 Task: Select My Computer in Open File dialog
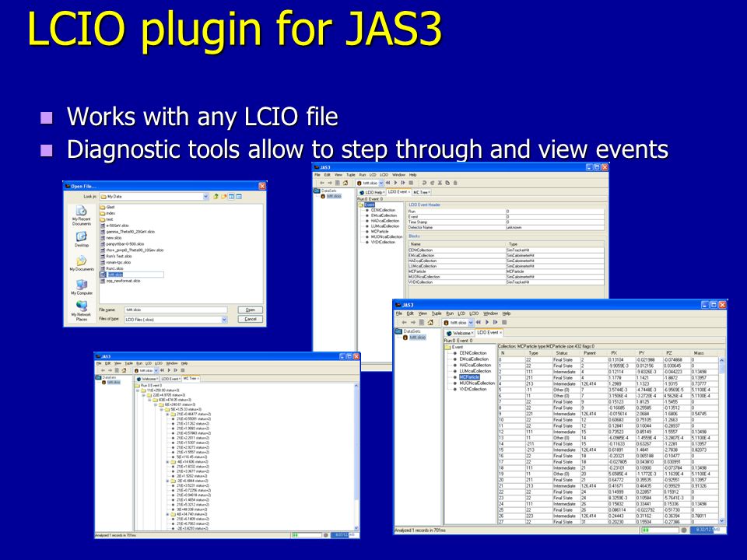coord(82,287)
